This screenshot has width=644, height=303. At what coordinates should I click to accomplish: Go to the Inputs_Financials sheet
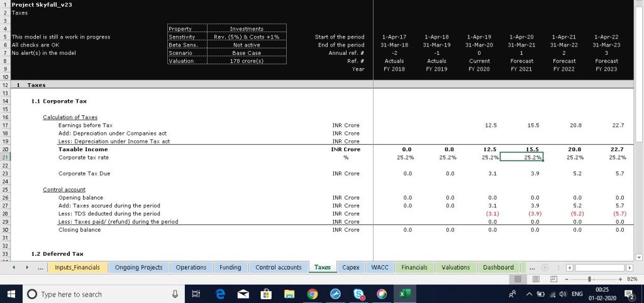(77, 267)
